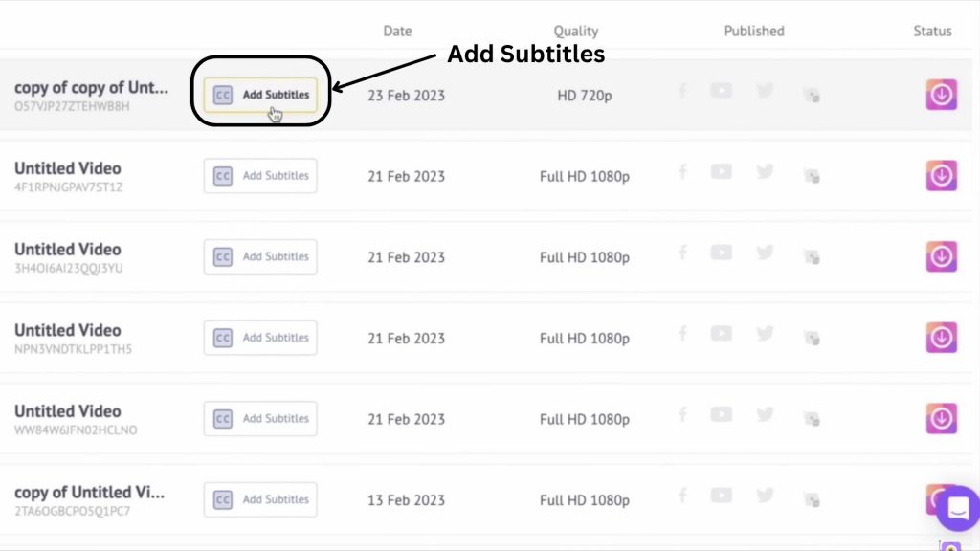Open the 'copy of copy of Unt...' video

tap(91, 88)
